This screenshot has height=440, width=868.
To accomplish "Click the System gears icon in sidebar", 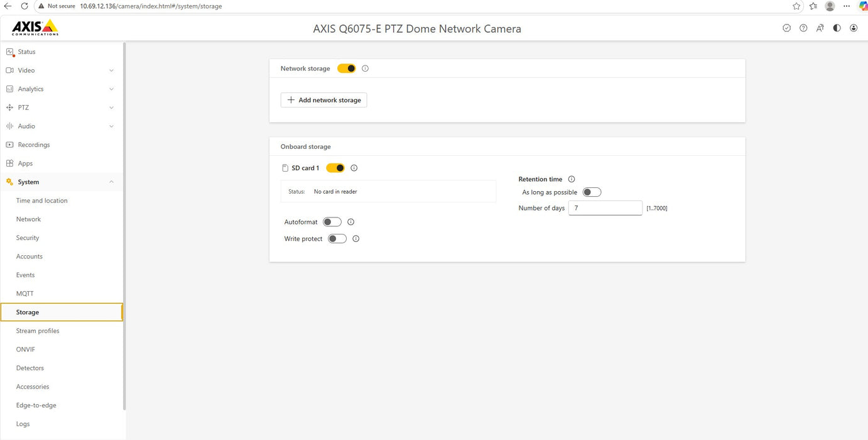I will click(9, 182).
